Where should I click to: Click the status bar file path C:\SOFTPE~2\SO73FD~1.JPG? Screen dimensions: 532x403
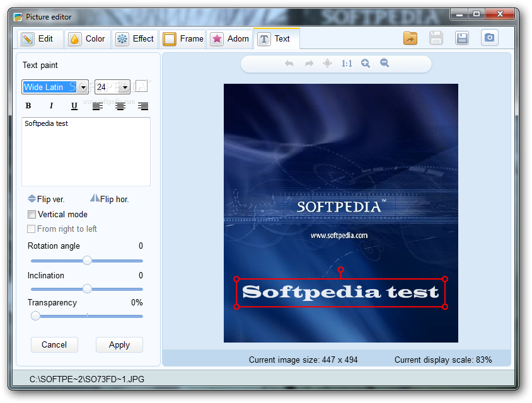tap(87, 379)
